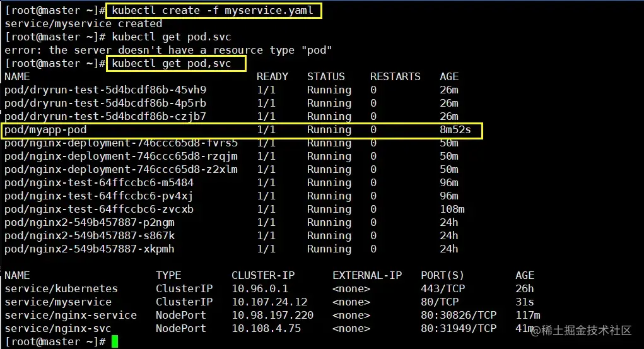Click the 443/TCP port value
Screen dimensions: 644x349
[443, 288]
